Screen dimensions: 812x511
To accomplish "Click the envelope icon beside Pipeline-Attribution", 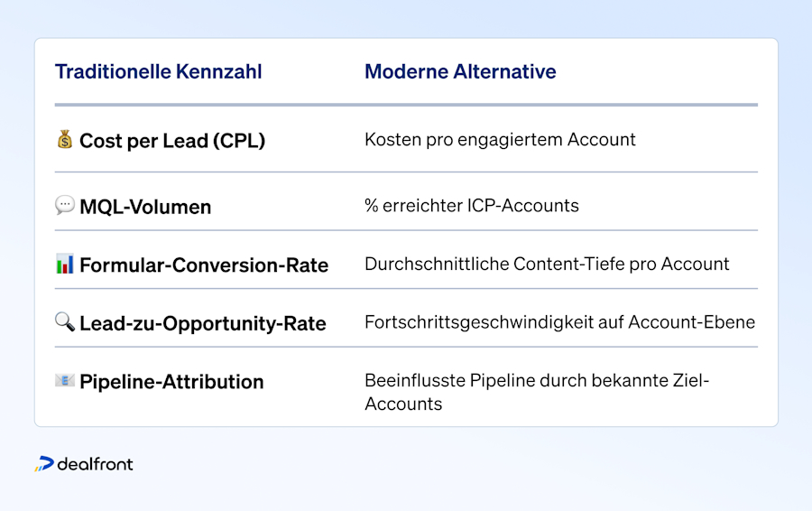I will (65, 380).
